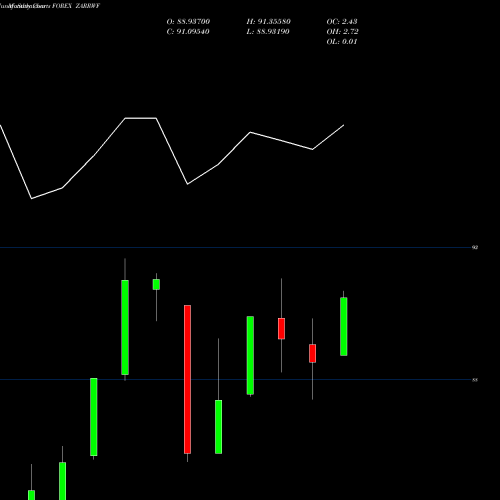The height and width of the screenshot is (500, 500).
Task: Select the 88 price axis label
Action: pyautogui.click(x=475, y=380)
